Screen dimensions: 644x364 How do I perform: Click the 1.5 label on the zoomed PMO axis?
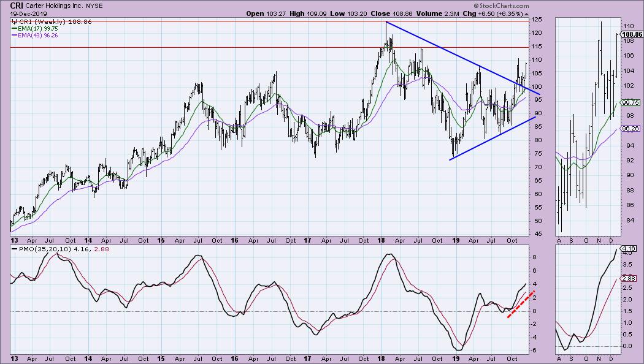click(x=627, y=311)
